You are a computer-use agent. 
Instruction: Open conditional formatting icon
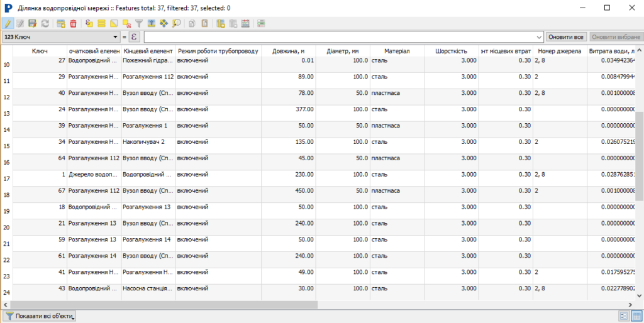tap(261, 23)
